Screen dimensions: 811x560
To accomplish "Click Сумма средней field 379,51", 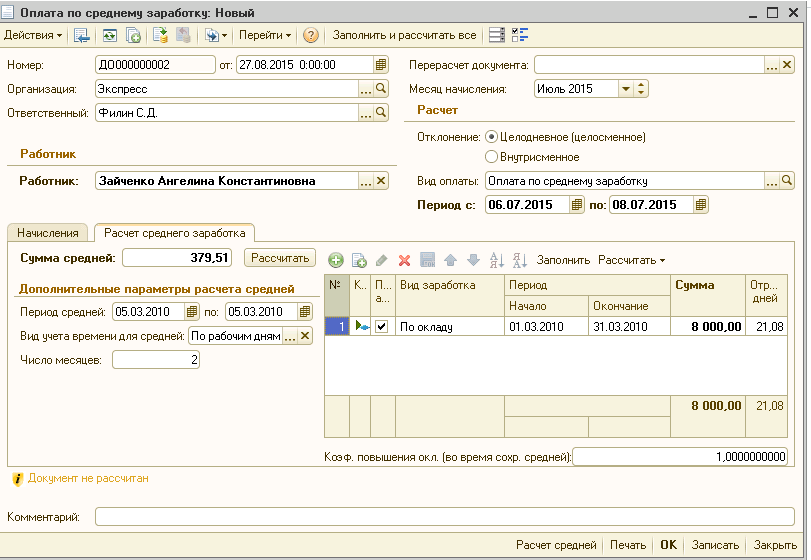I will coord(177,258).
